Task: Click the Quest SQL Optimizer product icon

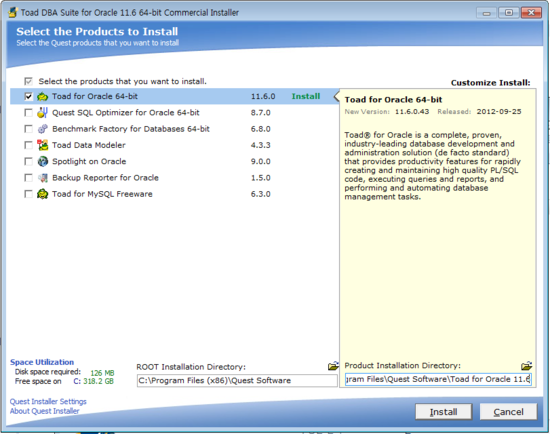Action: [x=42, y=113]
